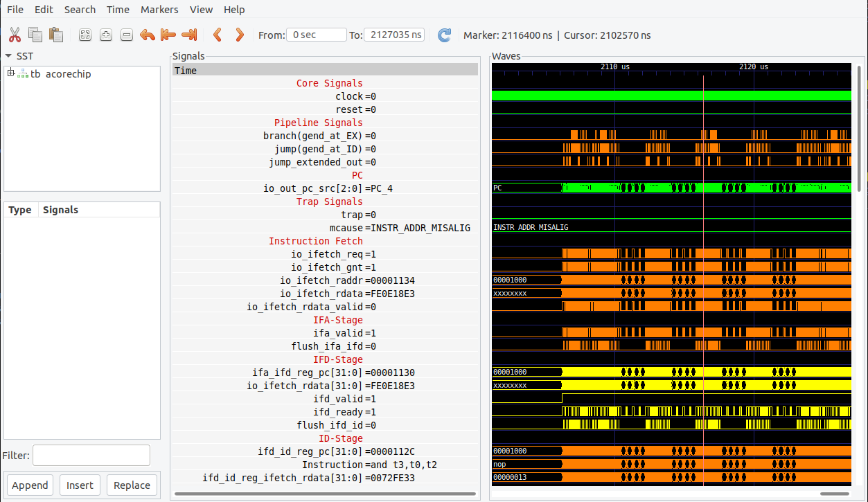868x502 pixels.
Task: Select the ifd_id_reg_ifetch_rdata[31:0] signal row
Action: pos(325,478)
